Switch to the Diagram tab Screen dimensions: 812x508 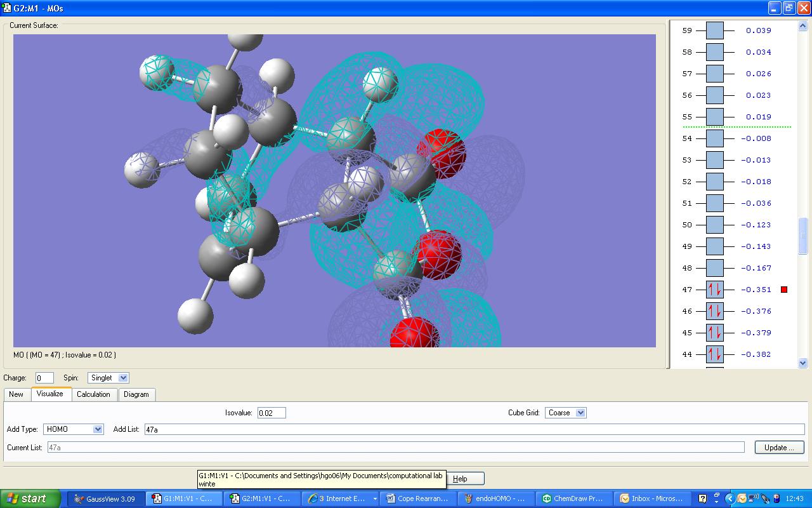136,394
